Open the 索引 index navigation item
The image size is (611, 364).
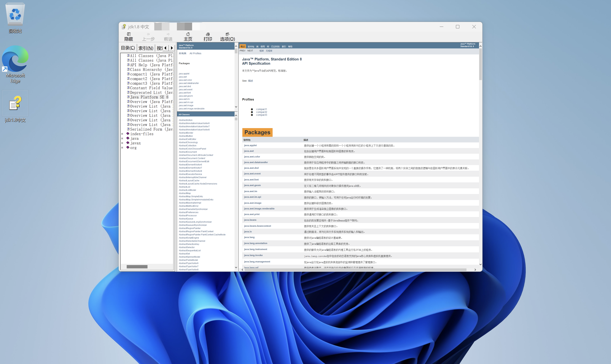(284, 46)
